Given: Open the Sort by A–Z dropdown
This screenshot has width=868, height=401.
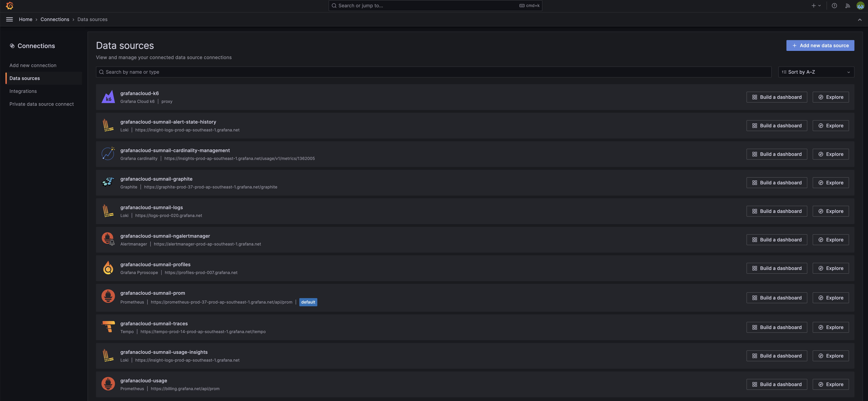Looking at the screenshot, I should click(x=816, y=72).
